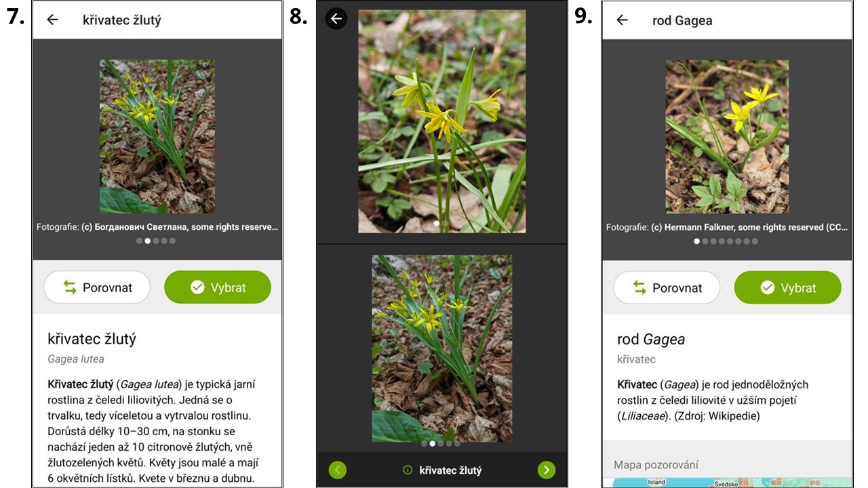Click the Vybrat button on the rod Gagea screen
The height and width of the screenshot is (488, 868).
click(787, 287)
